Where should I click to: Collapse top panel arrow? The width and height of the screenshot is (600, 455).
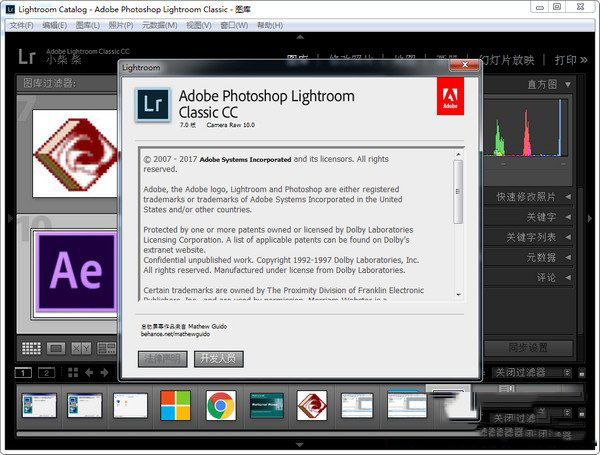click(300, 37)
